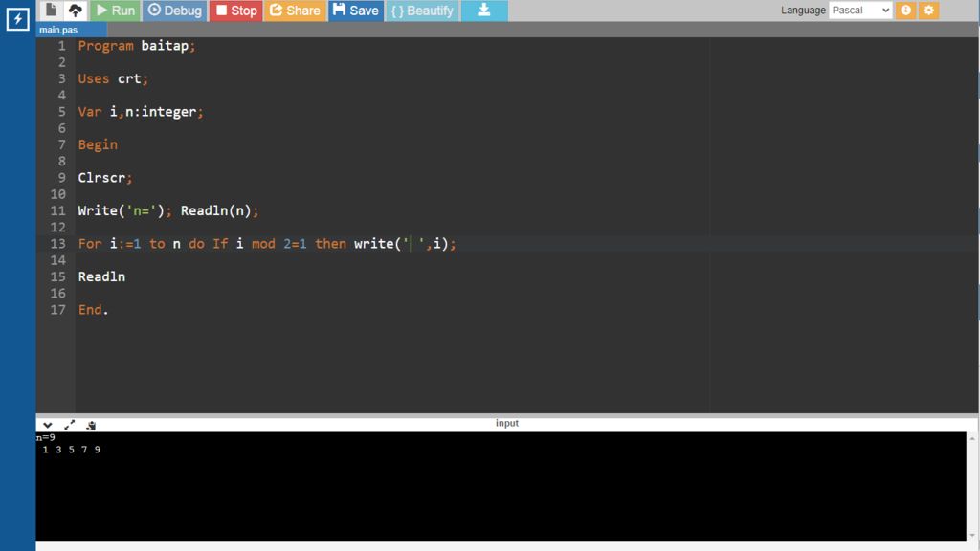Screen dimensions: 980x551
Task: Start Debug mode
Action: point(175,10)
